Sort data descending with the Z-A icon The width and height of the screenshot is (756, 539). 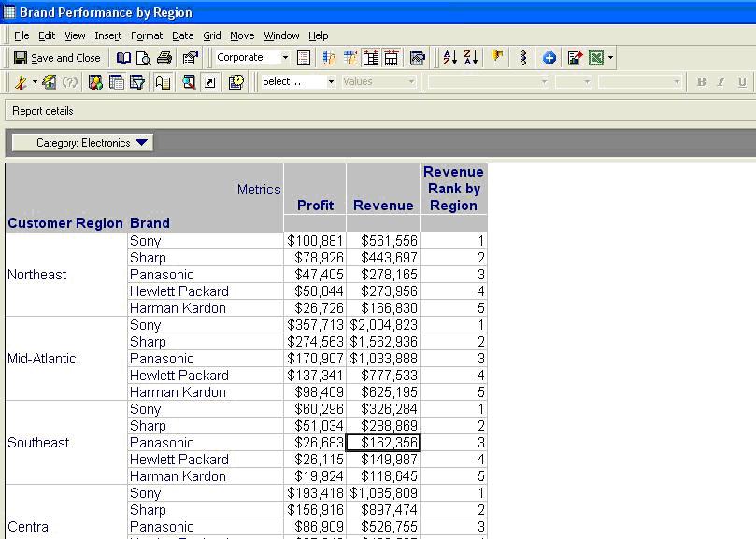471,58
